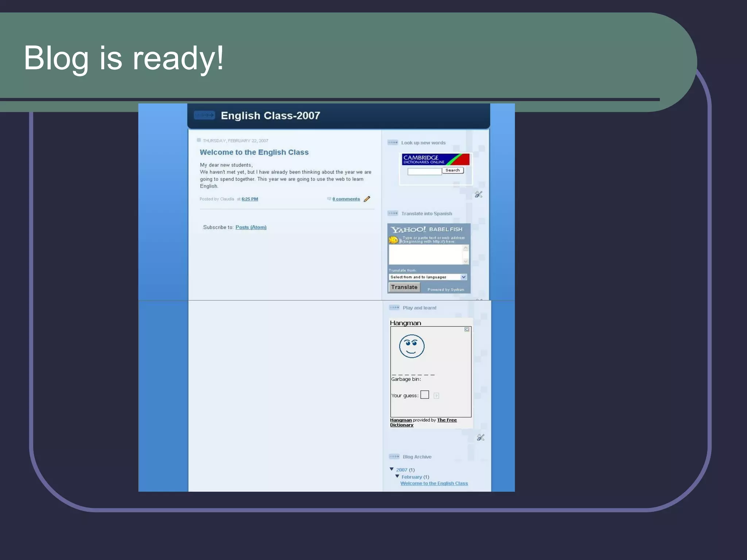The image size is (747, 560).
Task: Click into the Babel Fish text area
Action: pyautogui.click(x=425, y=254)
